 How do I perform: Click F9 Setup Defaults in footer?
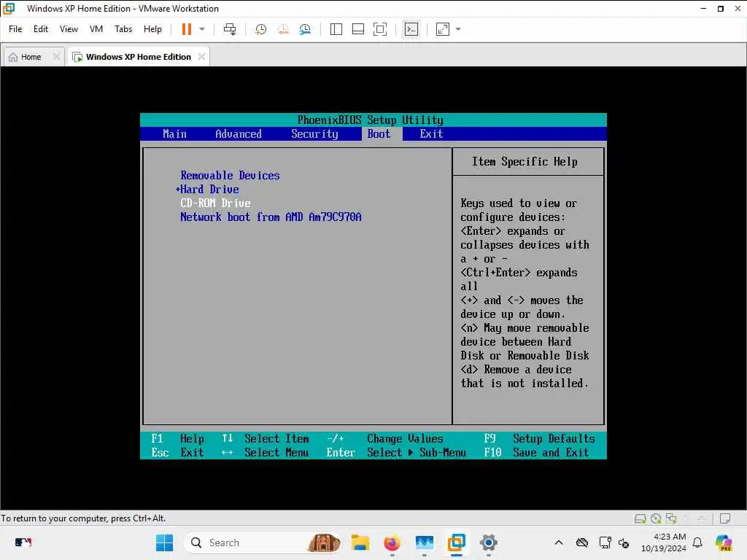(539, 438)
